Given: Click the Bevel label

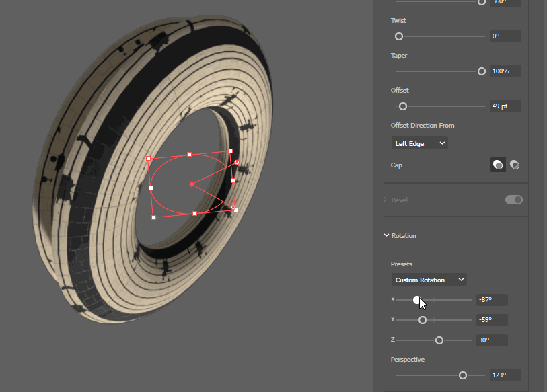Looking at the screenshot, I should [400, 200].
